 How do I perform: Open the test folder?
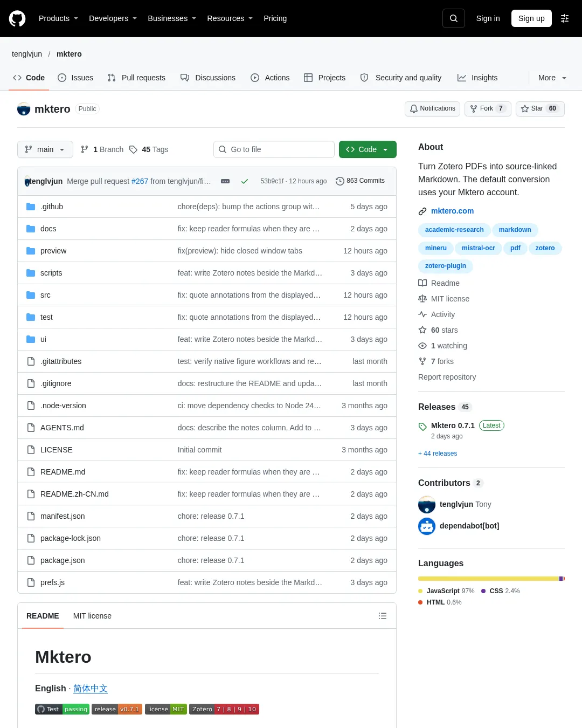coord(46,317)
